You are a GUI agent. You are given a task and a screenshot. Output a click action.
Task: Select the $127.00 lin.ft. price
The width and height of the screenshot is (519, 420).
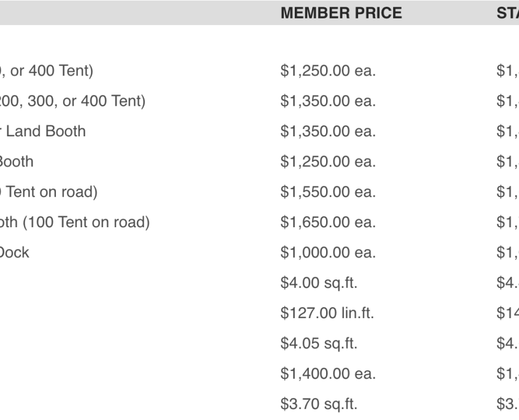pyautogui.click(x=327, y=313)
